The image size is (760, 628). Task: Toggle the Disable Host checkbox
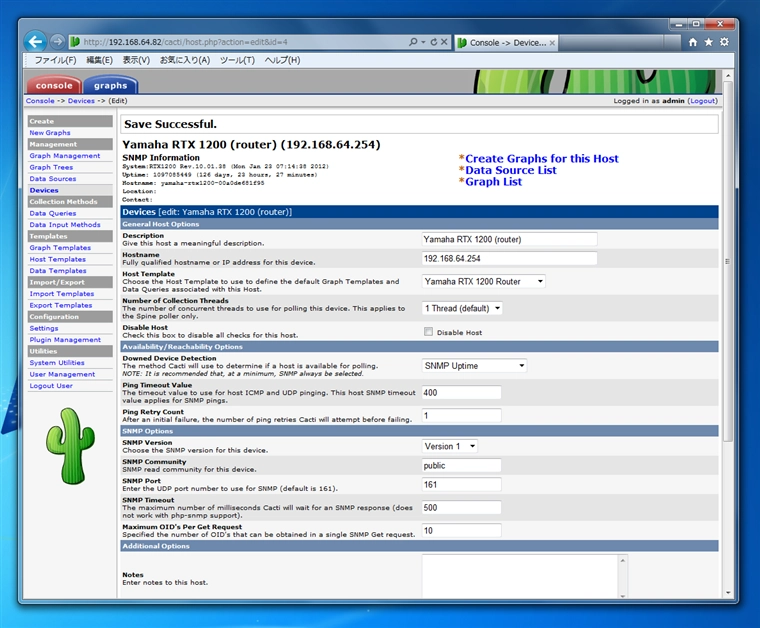(x=428, y=332)
